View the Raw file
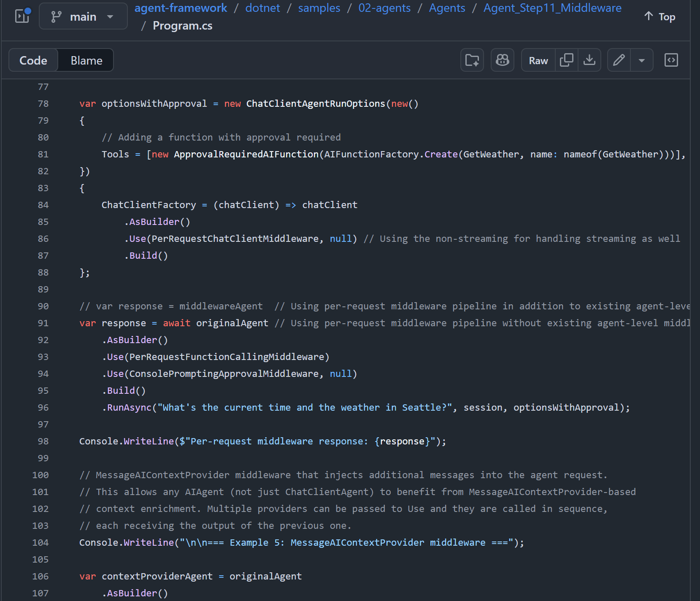 538,60
